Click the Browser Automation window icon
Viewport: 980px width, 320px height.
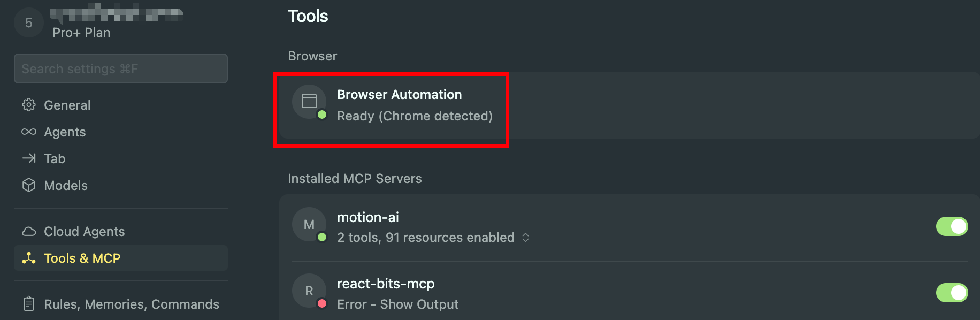[x=309, y=101]
